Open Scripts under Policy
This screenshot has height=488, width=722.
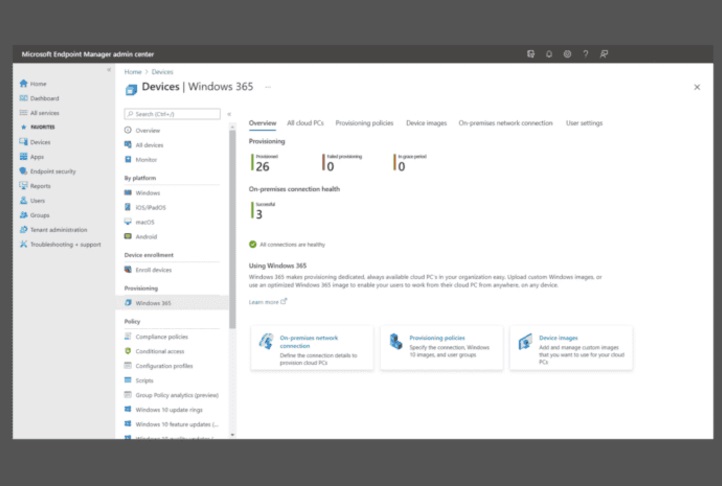click(x=139, y=381)
